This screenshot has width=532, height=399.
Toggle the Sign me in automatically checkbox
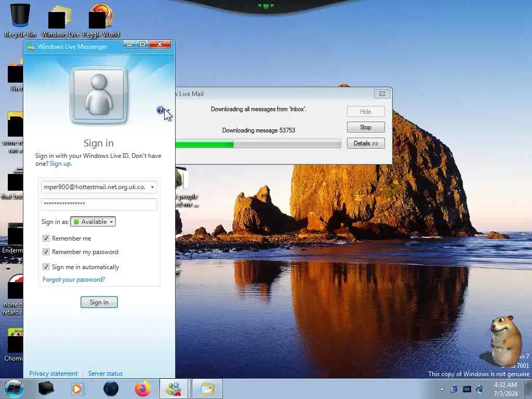click(x=46, y=267)
